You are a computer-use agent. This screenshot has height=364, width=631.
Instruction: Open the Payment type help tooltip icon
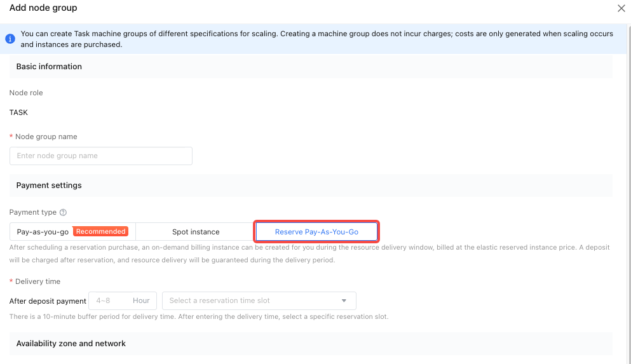[x=63, y=212]
